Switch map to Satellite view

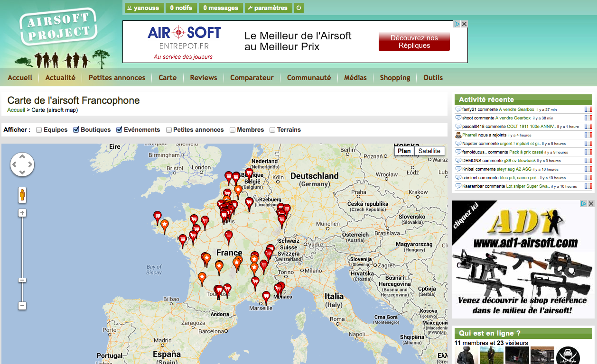tap(429, 151)
